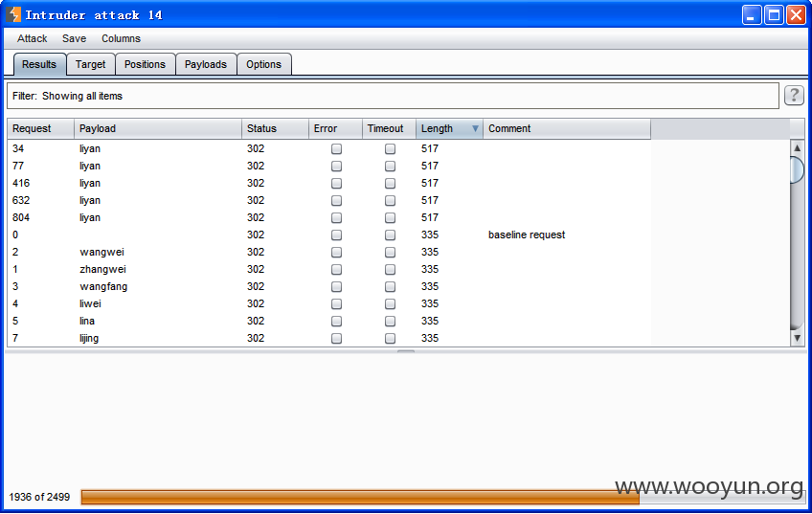Open the Columns menu
The width and height of the screenshot is (812, 514).
coord(121,38)
